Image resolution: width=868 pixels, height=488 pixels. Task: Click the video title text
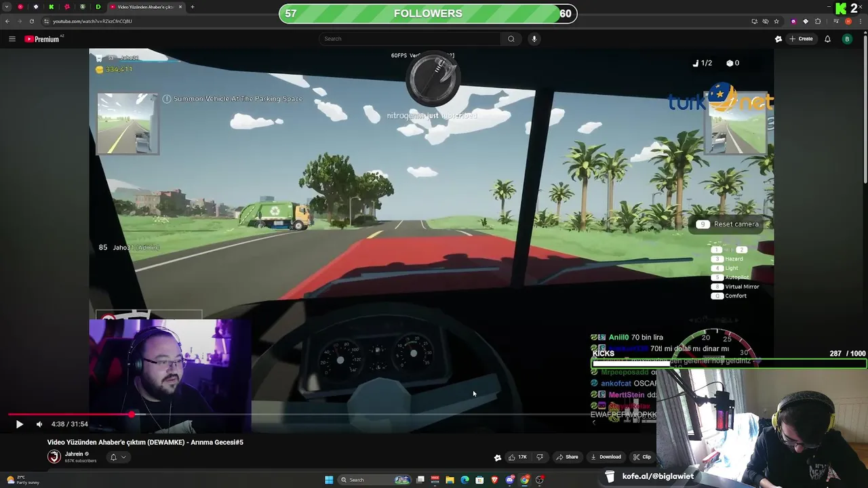(x=145, y=442)
